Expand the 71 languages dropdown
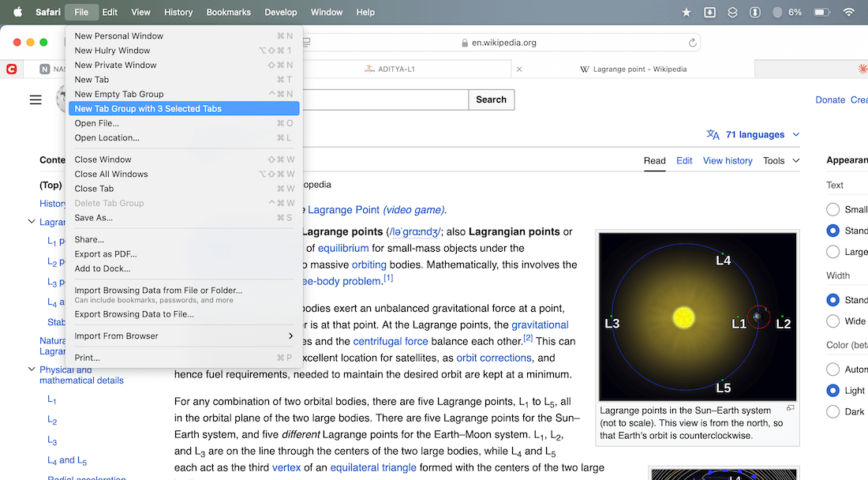868x480 pixels. coord(754,135)
